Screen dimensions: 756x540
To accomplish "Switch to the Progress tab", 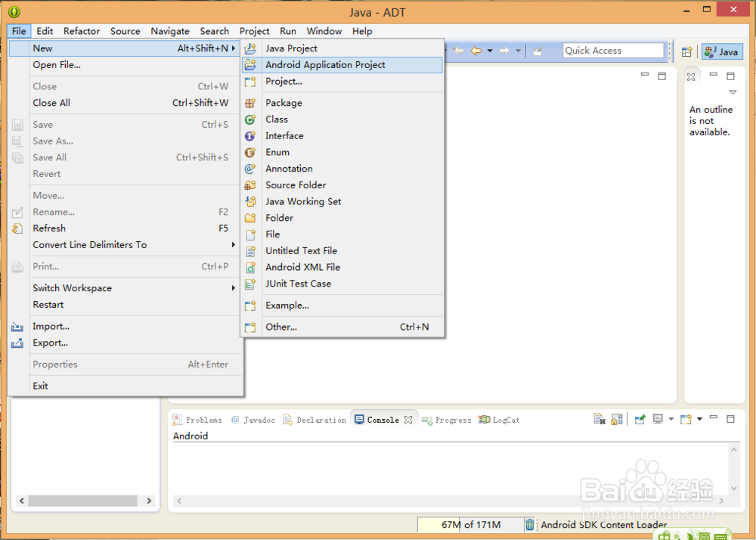I will 447,420.
